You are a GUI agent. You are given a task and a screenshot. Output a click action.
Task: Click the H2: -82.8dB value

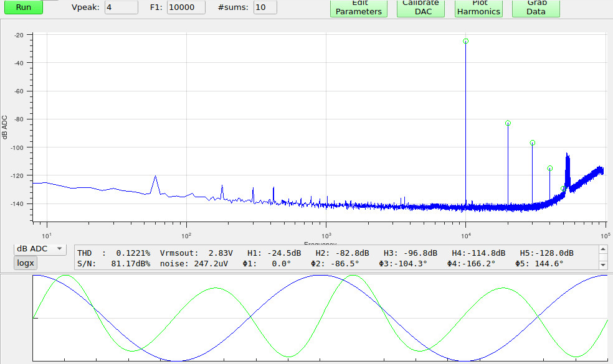[342, 253]
